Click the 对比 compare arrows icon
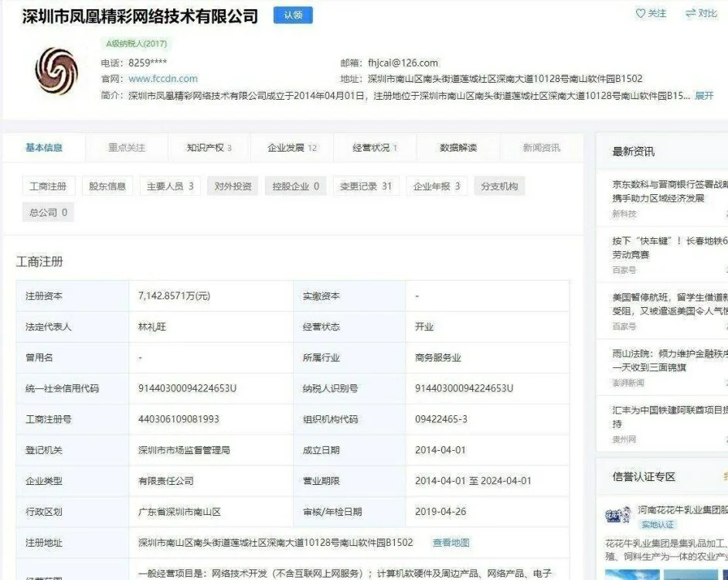This screenshot has width=728, height=580. pyautogui.click(x=690, y=13)
